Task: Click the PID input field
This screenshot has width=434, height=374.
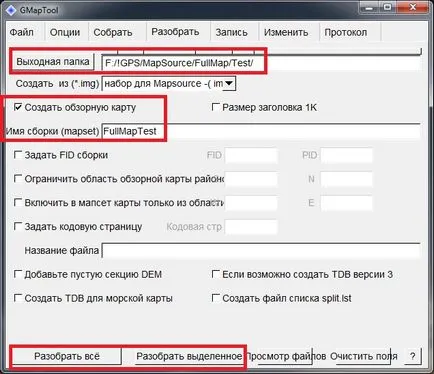Action: pos(347,156)
